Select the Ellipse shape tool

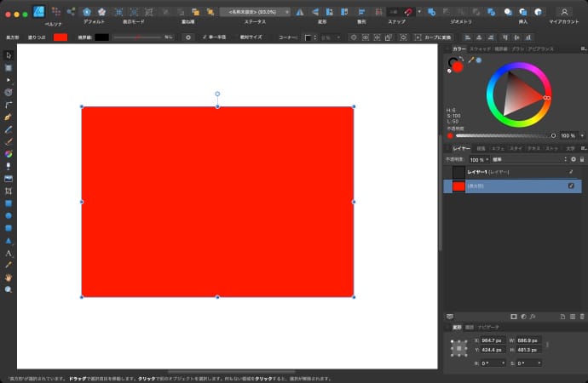click(x=9, y=216)
